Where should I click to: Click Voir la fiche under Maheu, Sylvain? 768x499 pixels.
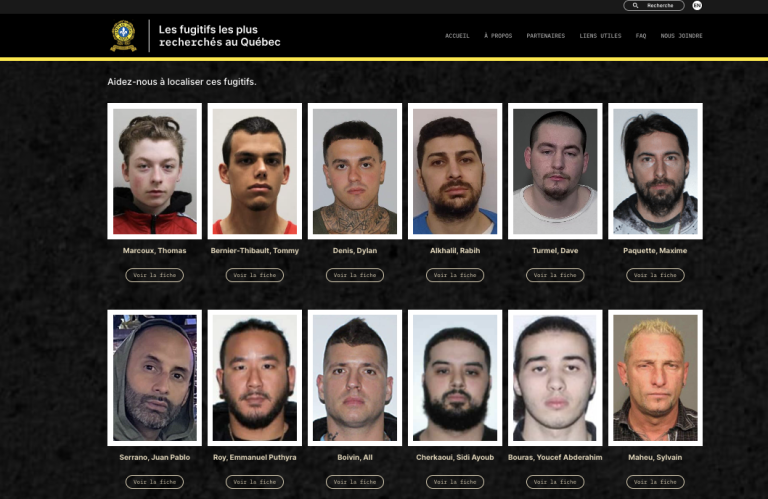(655, 482)
